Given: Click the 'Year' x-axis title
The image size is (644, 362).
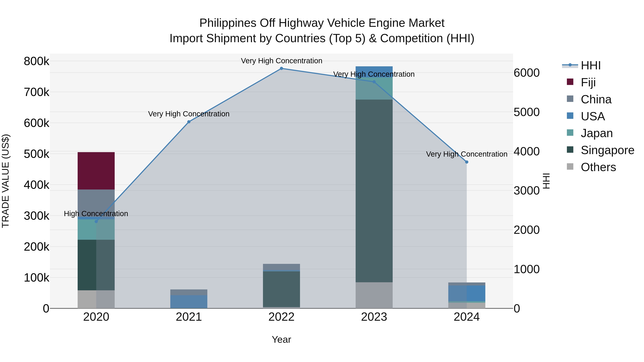Looking at the screenshot, I should [282, 339].
